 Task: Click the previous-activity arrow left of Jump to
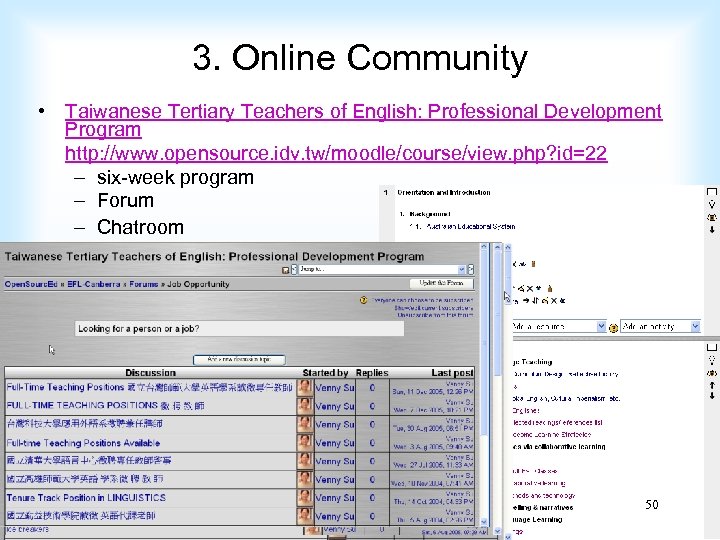pyautogui.click(x=294, y=270)
